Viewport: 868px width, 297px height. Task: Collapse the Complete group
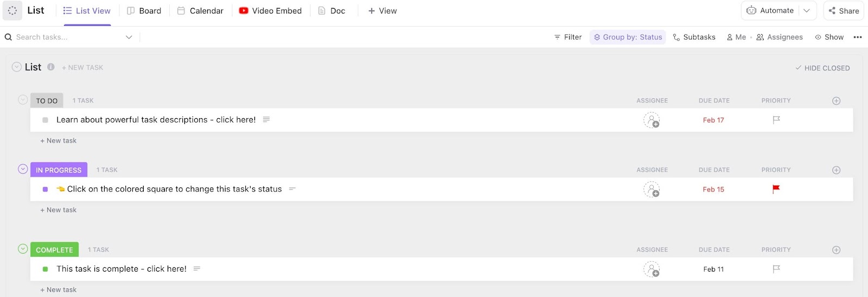pos(23,249)
